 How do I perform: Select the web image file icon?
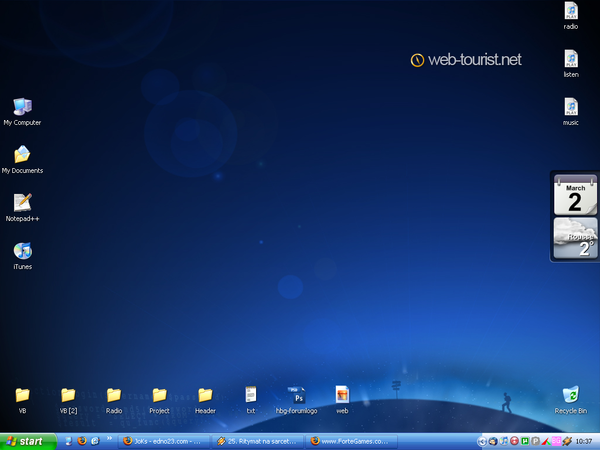pos(342,400)
